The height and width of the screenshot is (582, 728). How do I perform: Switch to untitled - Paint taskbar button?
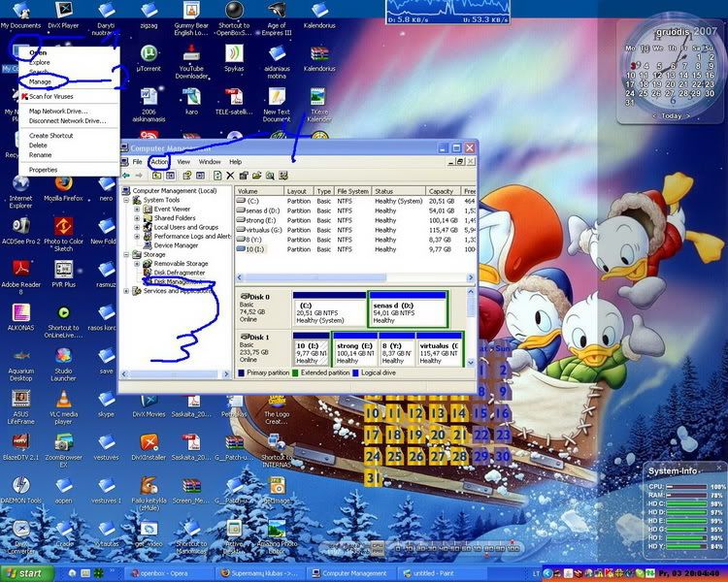tap(443, 573)
